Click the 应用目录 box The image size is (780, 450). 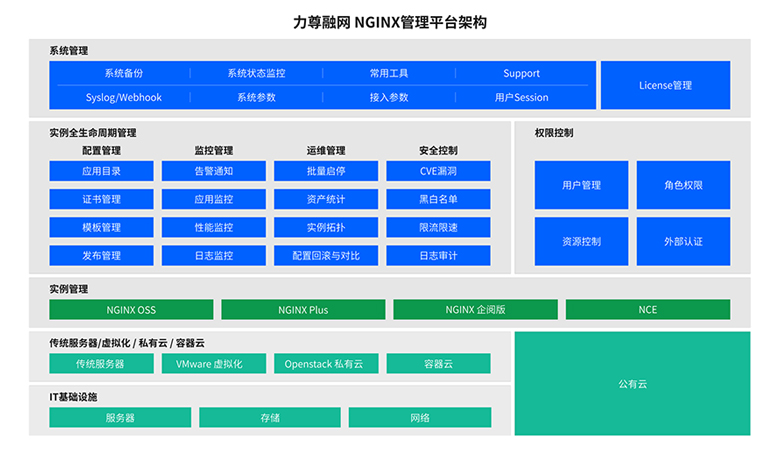101,171
